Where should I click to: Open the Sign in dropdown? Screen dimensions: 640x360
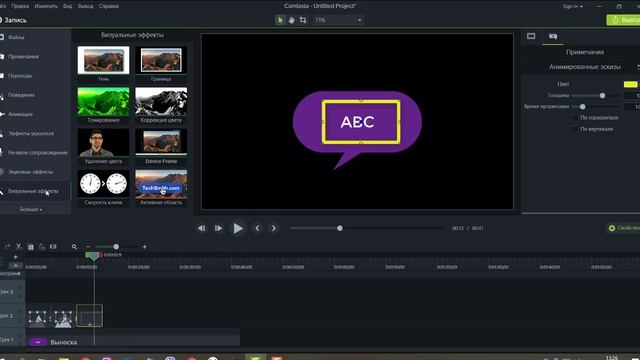(x=572, y=6)
